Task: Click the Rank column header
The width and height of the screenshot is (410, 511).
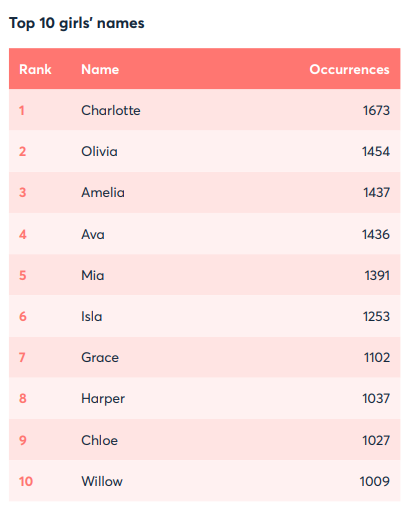Action: point(35,70)
